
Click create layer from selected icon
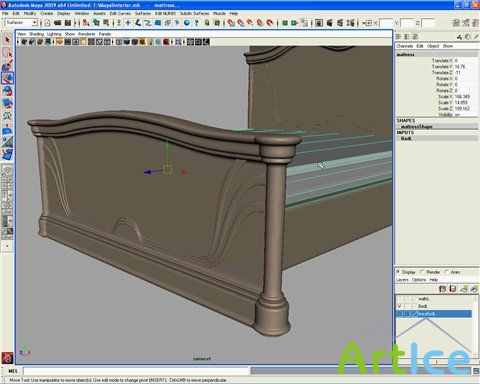(x=474, y=289)
